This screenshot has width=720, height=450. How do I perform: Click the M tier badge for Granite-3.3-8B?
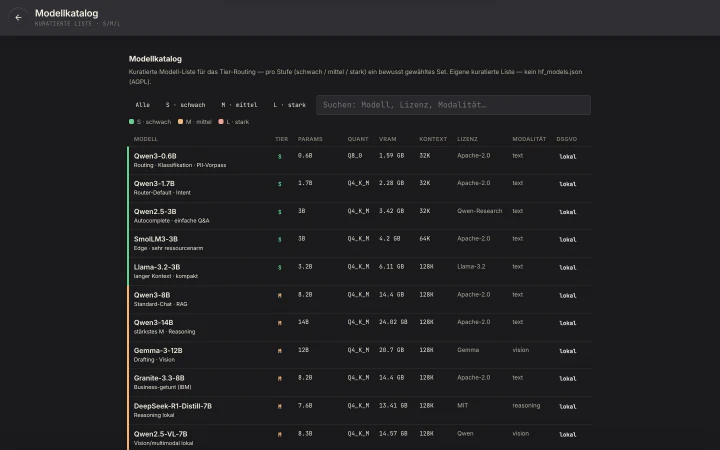[x=280, y=379]
